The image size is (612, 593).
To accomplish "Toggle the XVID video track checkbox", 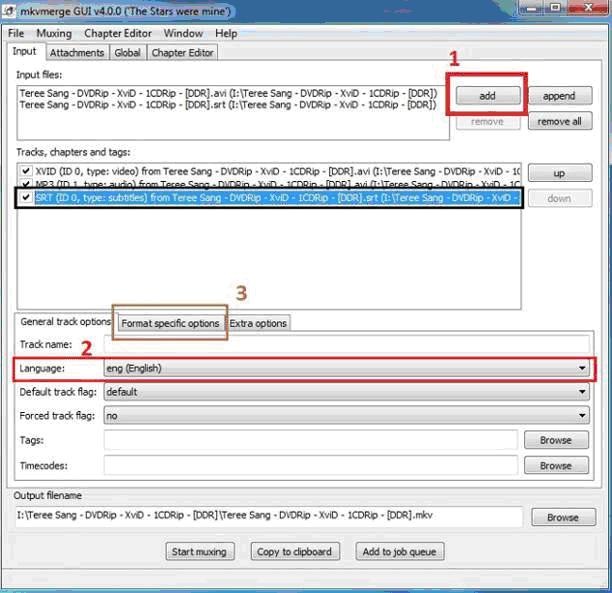I will (26, 171).
